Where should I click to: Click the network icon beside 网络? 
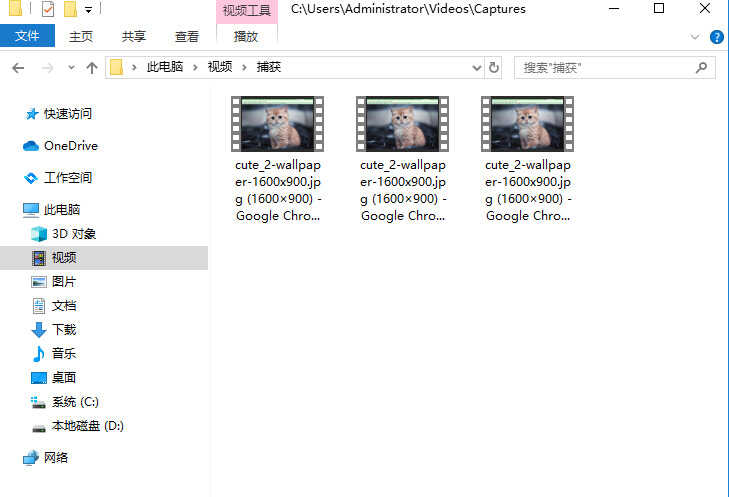tap(31, 458)
